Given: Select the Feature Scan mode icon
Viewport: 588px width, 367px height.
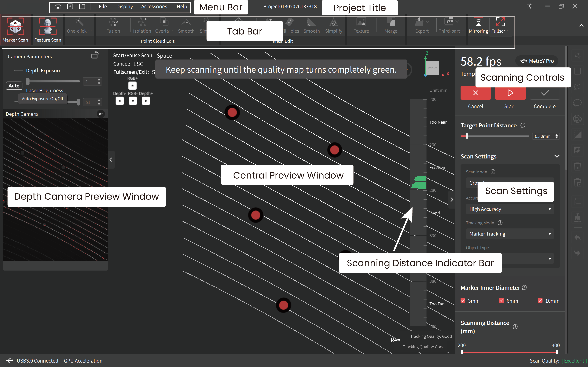Looking at the screenshot, I should point(48,27).
